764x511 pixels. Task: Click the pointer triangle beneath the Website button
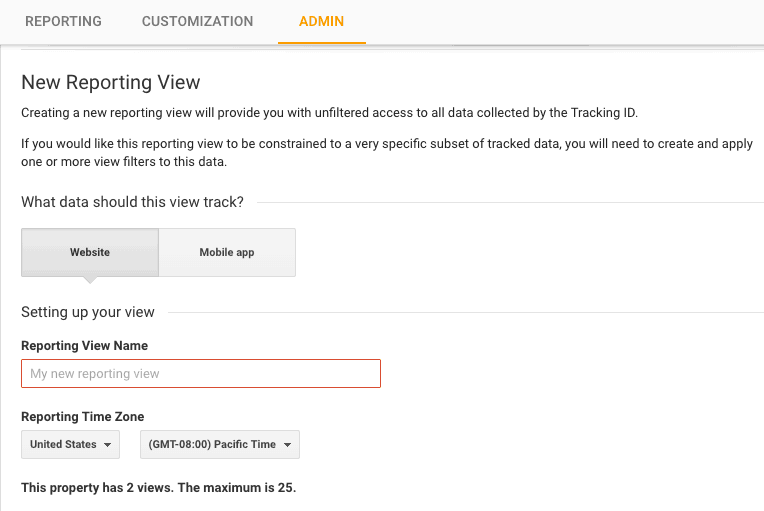click(x=90, y=280)
